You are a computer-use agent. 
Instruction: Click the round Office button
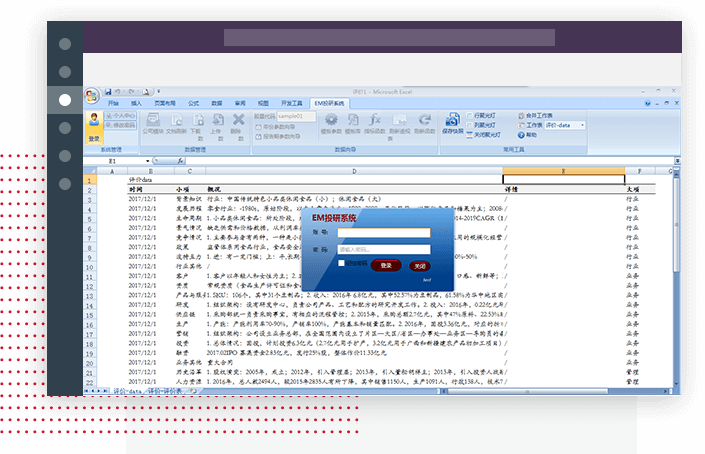click(92, 97)
